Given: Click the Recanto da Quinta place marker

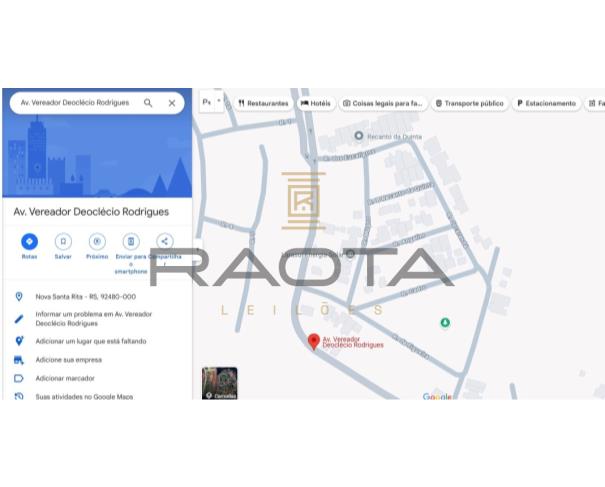Looking at the screenshot, I should coord(359,136).
